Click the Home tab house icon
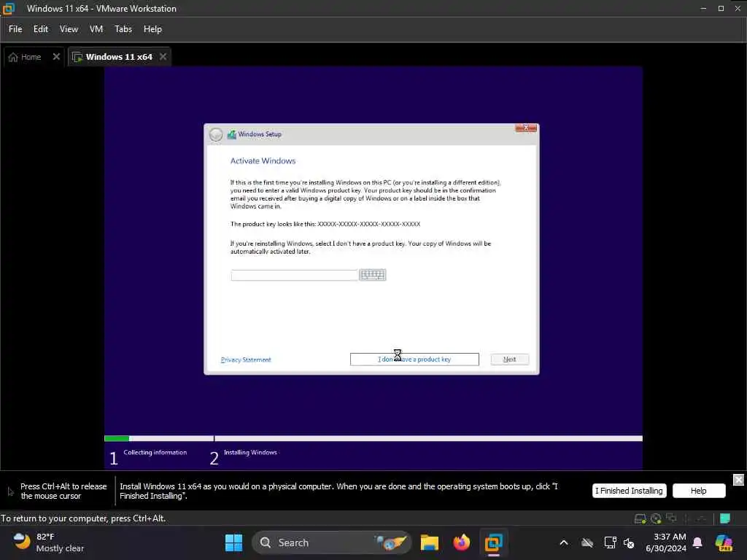 (x=13, y=57)
